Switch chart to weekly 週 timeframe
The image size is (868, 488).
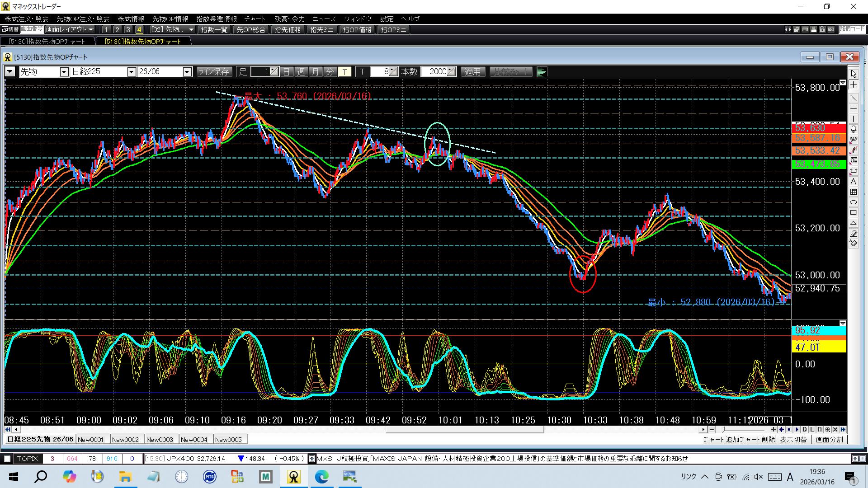point(301,72)
